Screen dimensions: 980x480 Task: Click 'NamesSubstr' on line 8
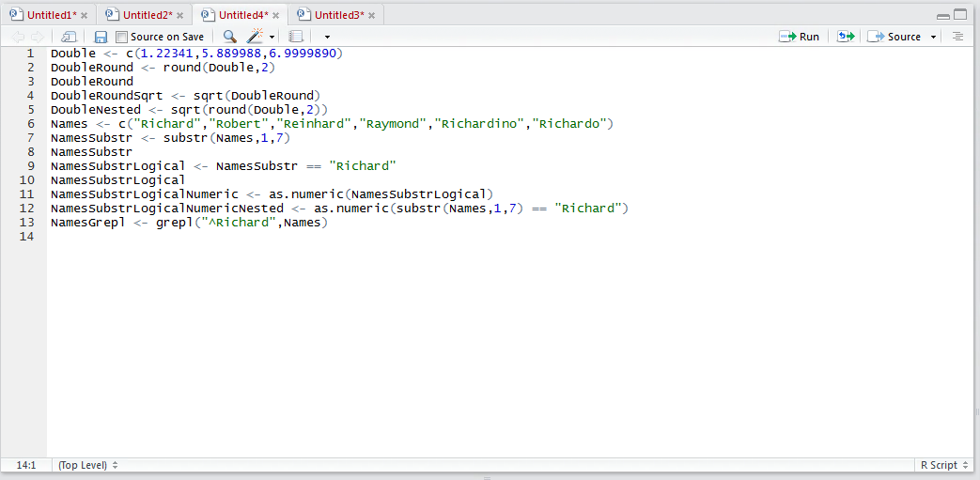point(91,152)
